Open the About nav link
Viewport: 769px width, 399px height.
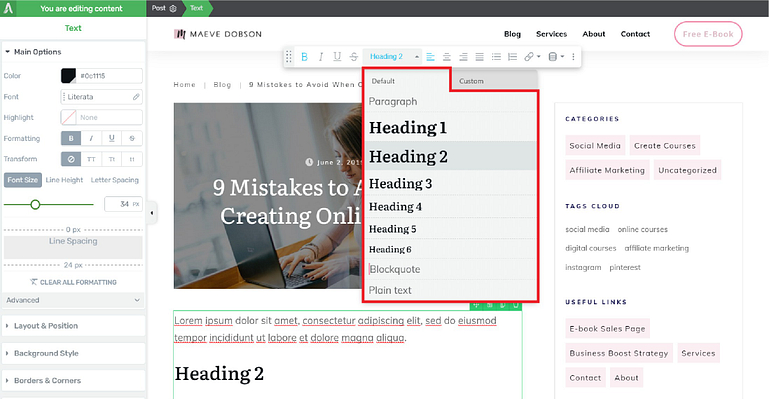(x=593, y=34)
